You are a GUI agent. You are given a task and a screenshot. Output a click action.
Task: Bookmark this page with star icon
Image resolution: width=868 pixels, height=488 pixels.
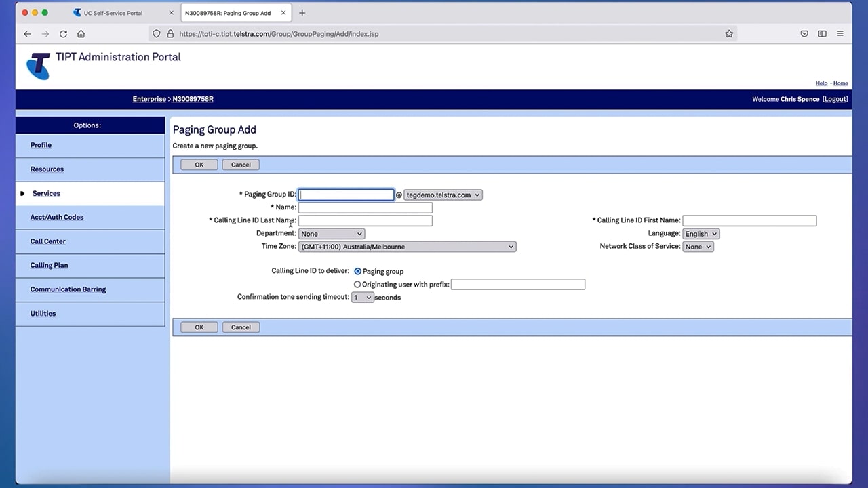(729, 34)
